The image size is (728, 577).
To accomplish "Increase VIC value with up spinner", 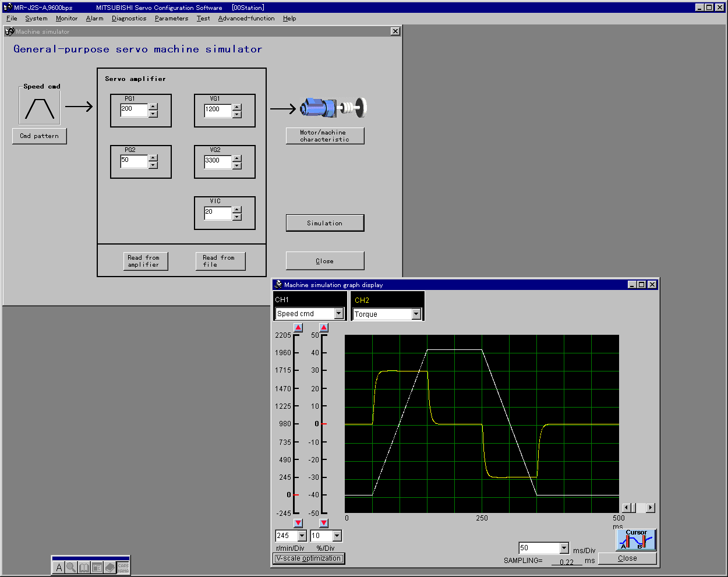I will click(237, 210).
